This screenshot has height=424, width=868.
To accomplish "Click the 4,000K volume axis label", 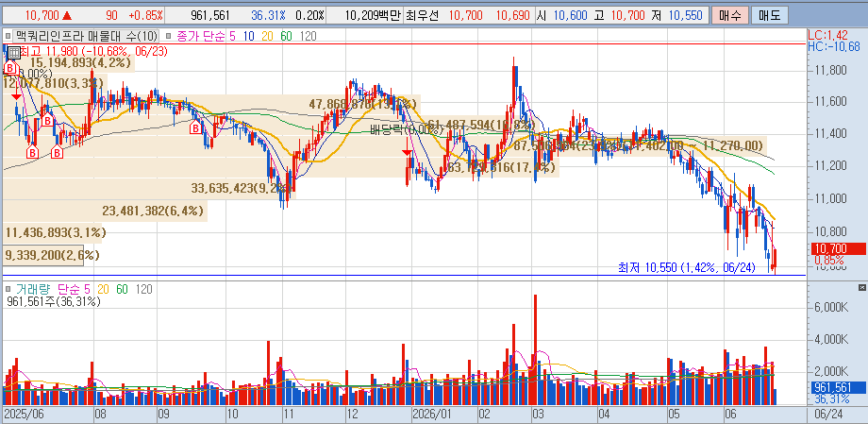I will click(831, 339).
